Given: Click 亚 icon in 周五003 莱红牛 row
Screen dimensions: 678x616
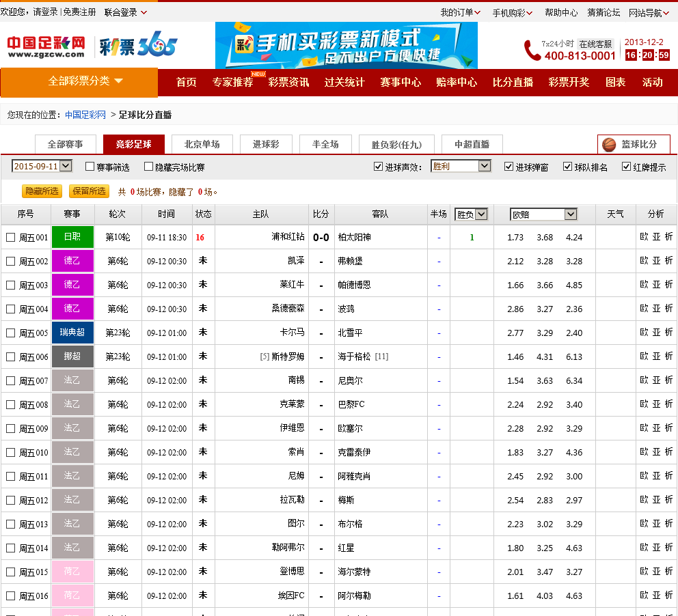Looking at the screenshot, I should coord(656,285).
